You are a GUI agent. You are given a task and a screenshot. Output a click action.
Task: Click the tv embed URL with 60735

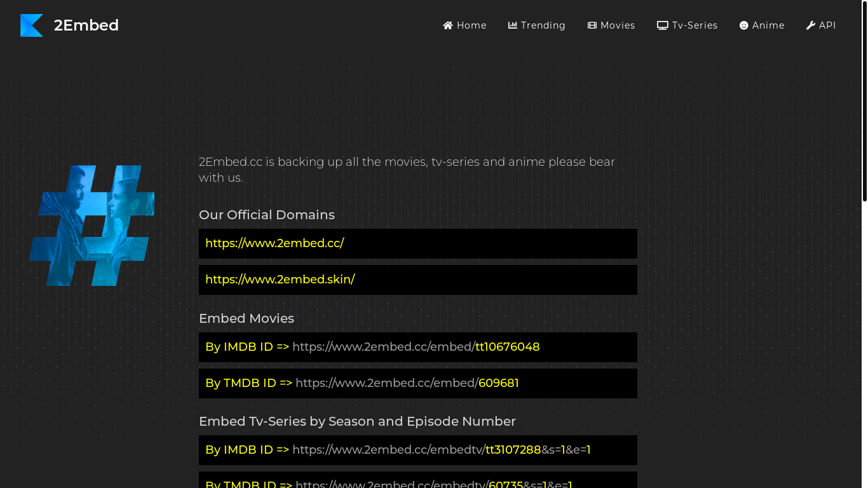tap(418, 480)
